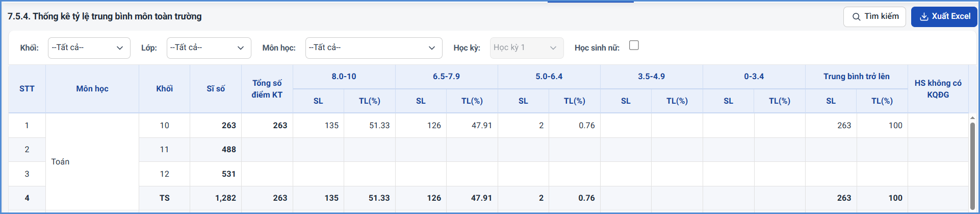Click Khối 10 row's SL 135 cell
The height and width of the screenshot is (214, 980).
coord(319,126)
